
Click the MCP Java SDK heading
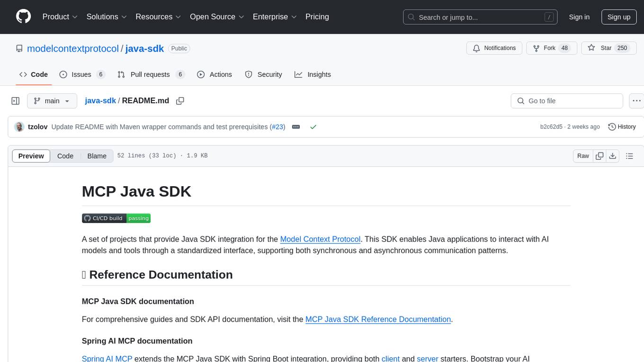click(x=136, y=191)
